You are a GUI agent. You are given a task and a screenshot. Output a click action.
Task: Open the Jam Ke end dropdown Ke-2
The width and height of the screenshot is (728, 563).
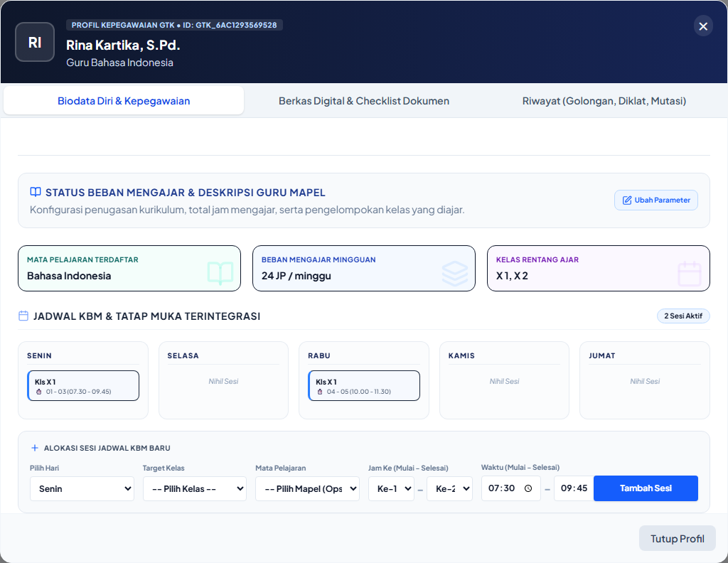point(449,489)
